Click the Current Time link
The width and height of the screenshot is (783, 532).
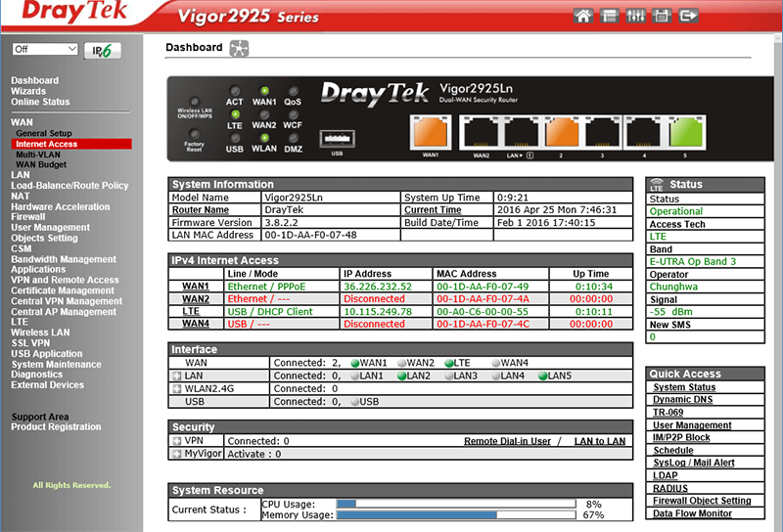point(433,210)
